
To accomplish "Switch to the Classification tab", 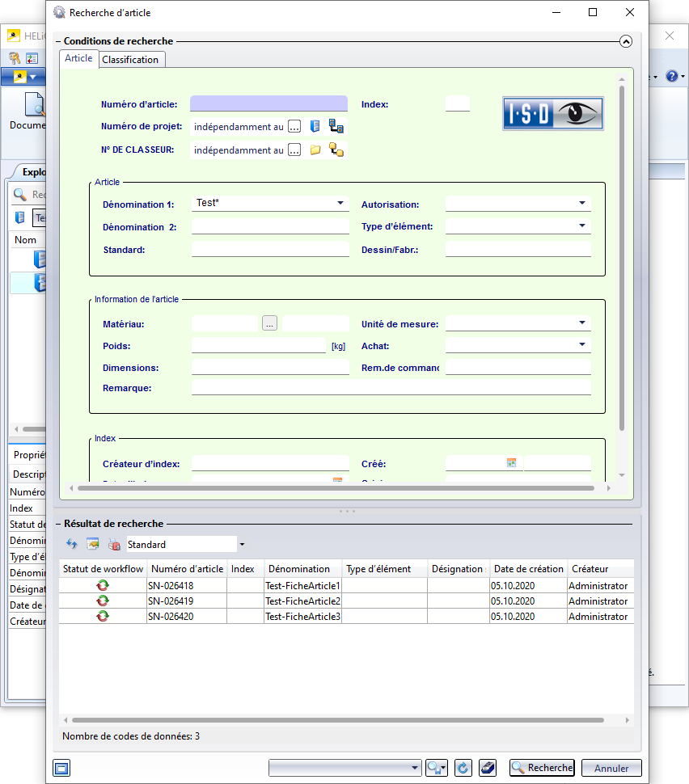I will tap(130, 60).
